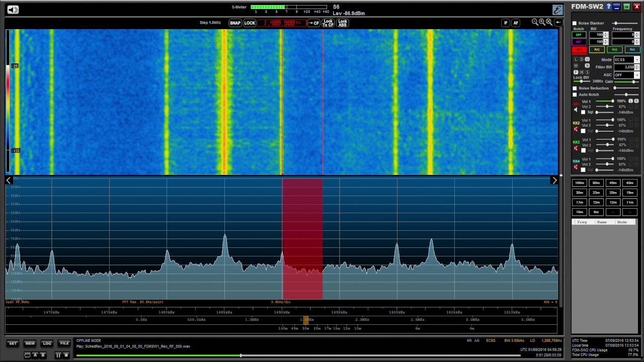The height and width of the screenshot is (362, 644).
Task: Pause the recording playback
Action: 58,355
